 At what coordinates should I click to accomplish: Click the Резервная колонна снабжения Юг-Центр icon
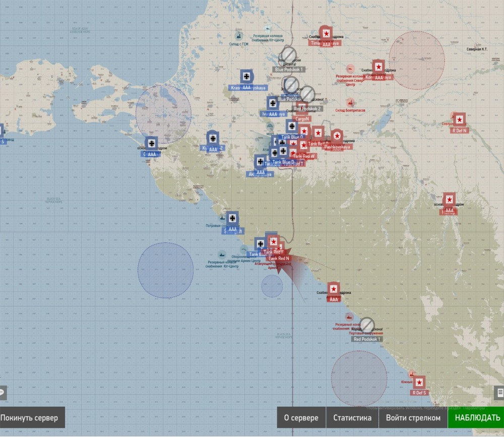click(x=268, y=29)
